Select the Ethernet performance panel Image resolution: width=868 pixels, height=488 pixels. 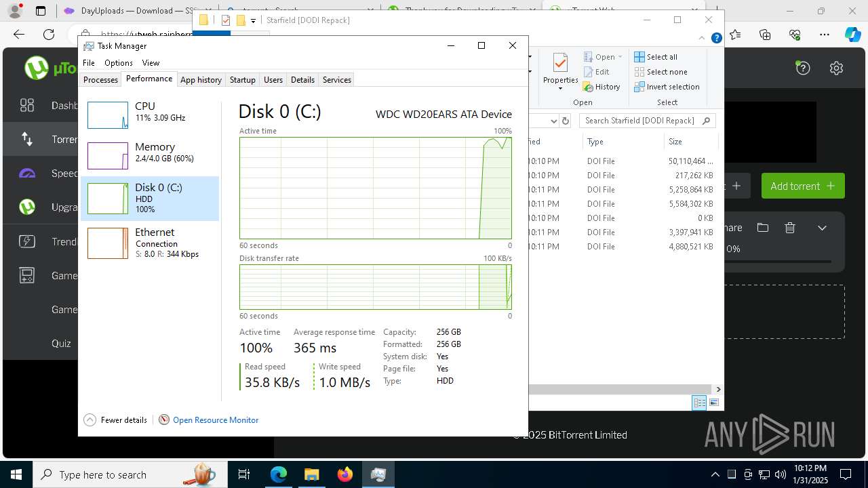pyautogui.click(x=150, y=243)
